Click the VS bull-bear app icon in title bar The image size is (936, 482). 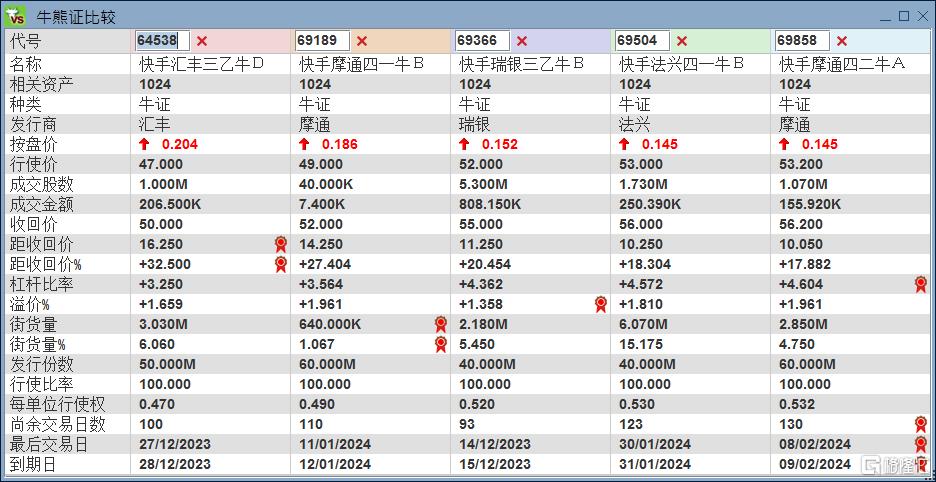pos(15,16)
